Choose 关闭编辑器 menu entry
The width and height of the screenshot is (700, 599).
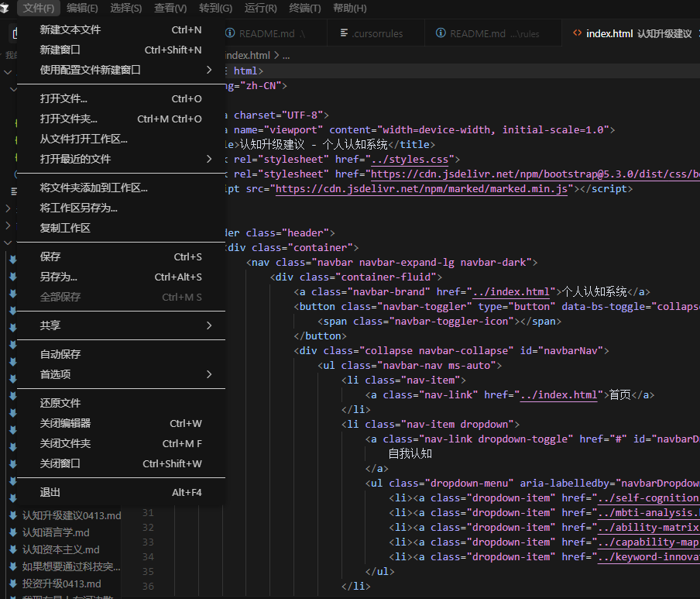point(121,422)
